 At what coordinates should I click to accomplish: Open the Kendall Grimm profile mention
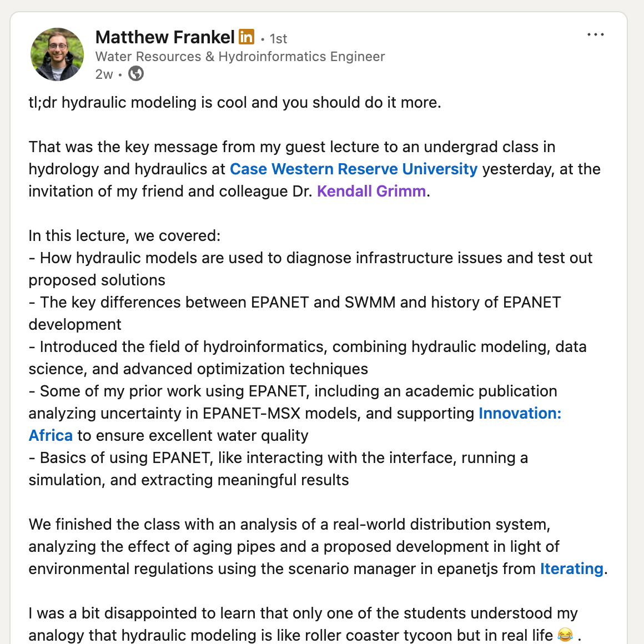(371, 191)
